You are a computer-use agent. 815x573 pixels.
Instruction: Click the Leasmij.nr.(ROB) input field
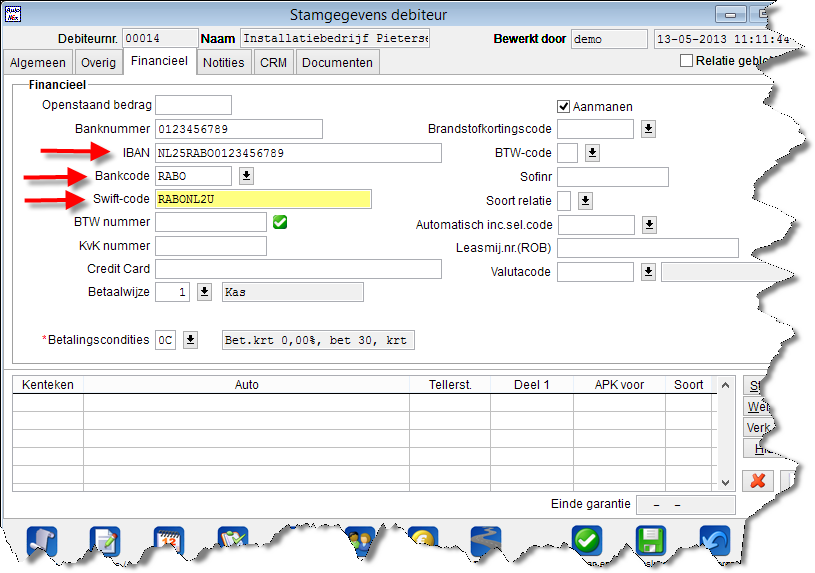click(x=648, y=248)
